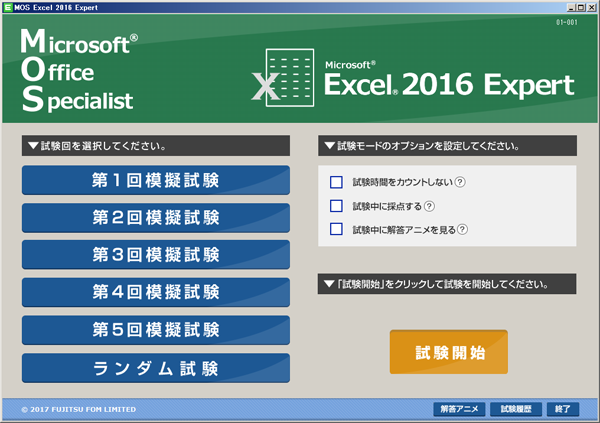Open 解答アニメ in the footer

point(459,409)
